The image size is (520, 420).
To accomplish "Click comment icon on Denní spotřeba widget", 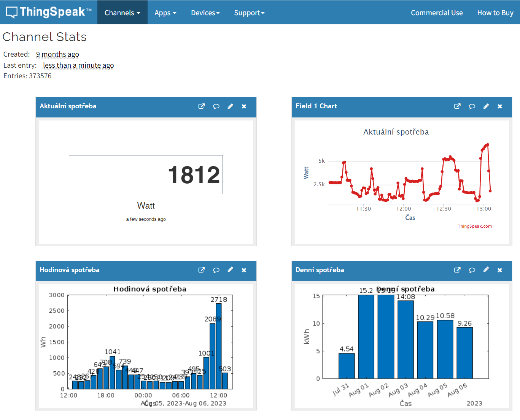I will 472,270.
